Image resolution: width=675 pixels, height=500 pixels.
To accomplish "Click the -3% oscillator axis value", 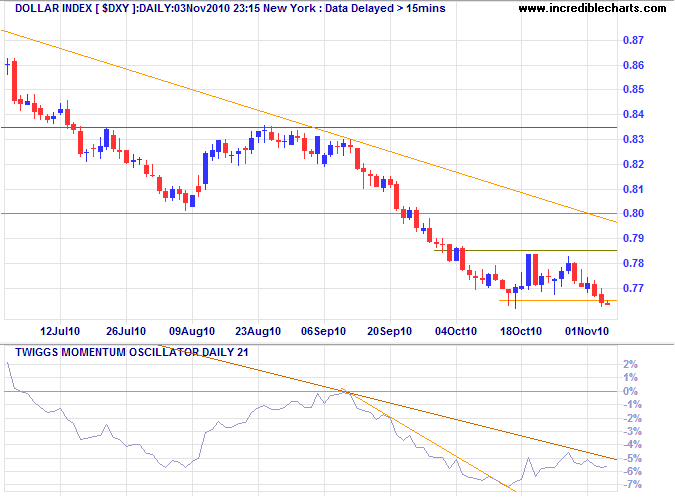I will point(632,431).
